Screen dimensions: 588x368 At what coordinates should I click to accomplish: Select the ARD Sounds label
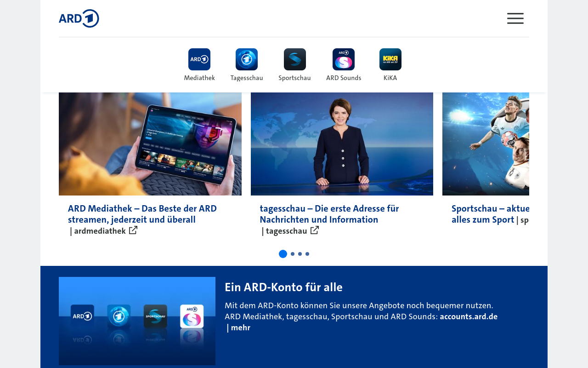344,78
